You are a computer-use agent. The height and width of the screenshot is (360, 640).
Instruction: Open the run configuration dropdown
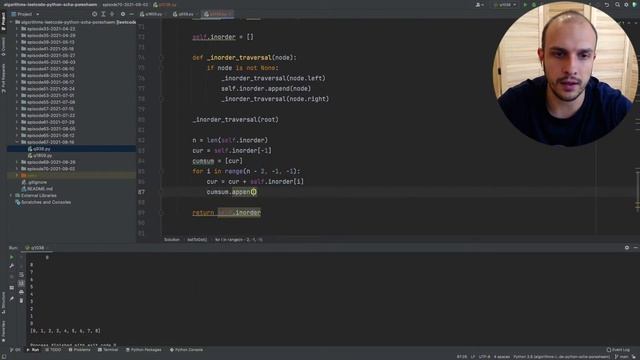coord(505,4)
